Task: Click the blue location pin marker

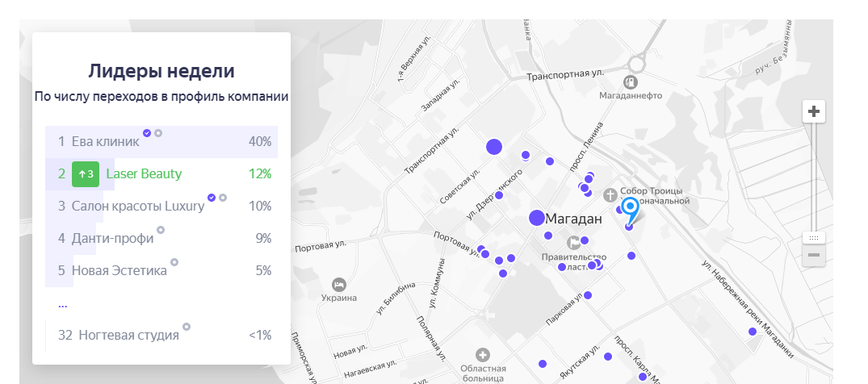Action: [631, 208]
